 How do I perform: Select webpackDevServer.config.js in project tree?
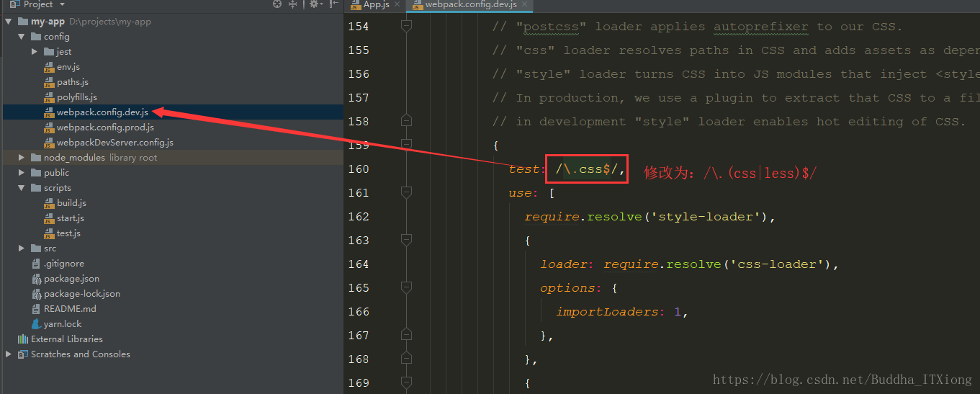114,143
